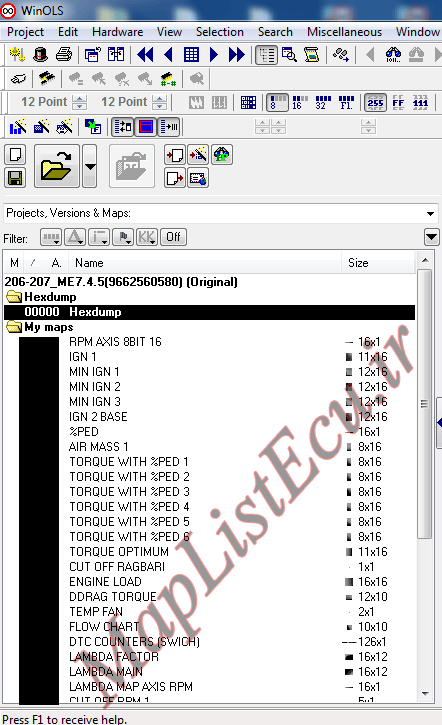Click the binoculars search icon
Screen dimensions: 442x725
(x=393, y=55)
